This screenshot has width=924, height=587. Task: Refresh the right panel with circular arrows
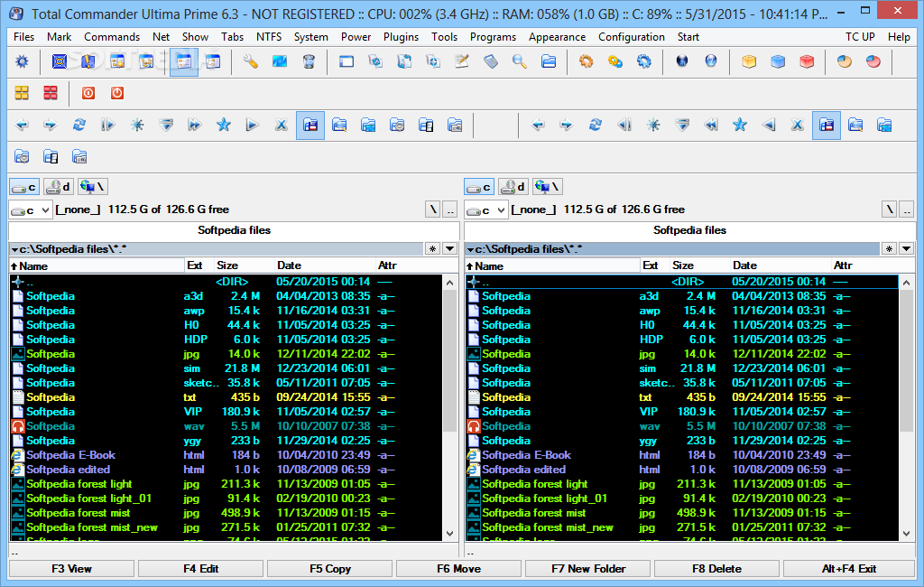tap(596, 125)
